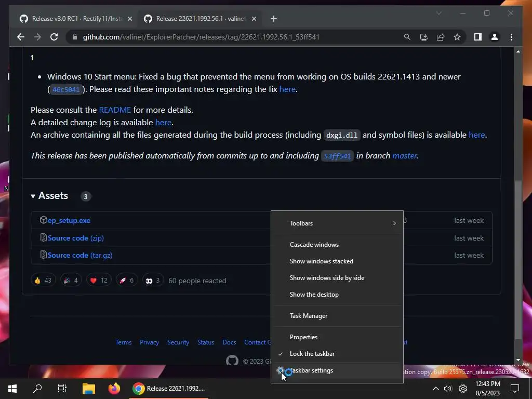Click the eyes reaction with 3
Screen dimensions: 532x399
point(153,280)
